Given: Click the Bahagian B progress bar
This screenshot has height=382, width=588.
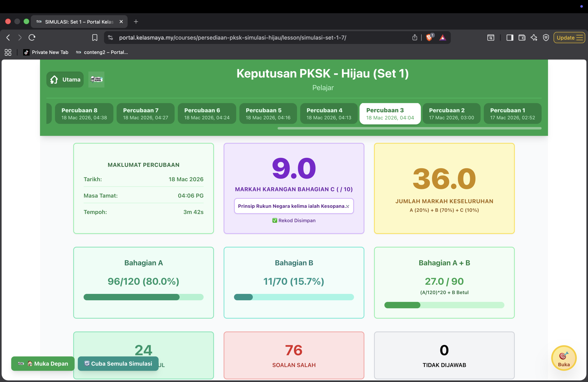Looking at the screenshot, I should 294,297.
